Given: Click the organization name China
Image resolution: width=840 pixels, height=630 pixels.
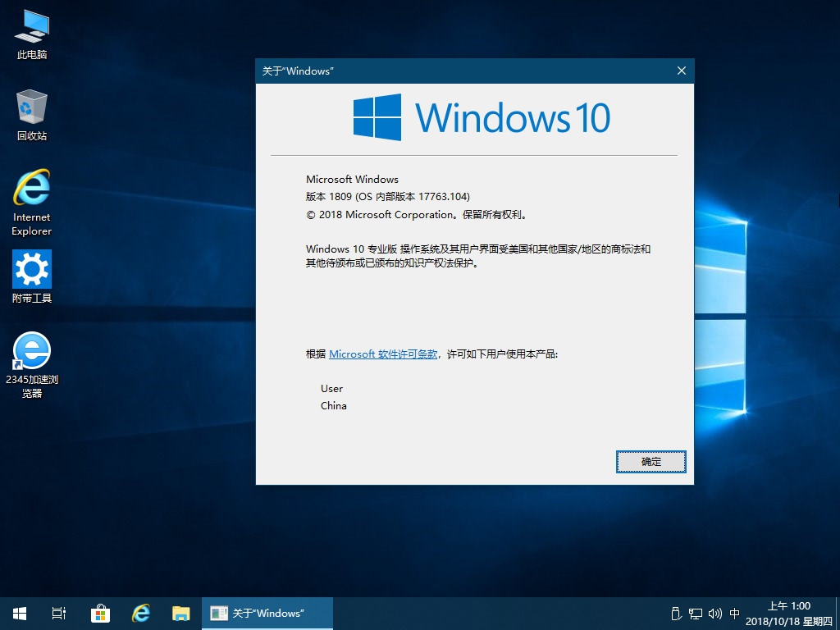Looking at the screenshot, I should click(x=333, y=406).
